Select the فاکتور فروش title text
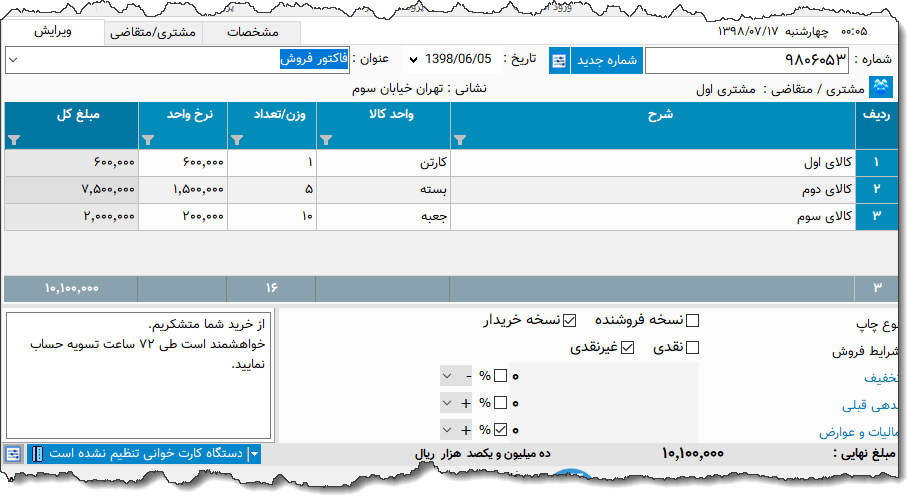The width and height of the screenshot is (908, 496). (314, 58)
